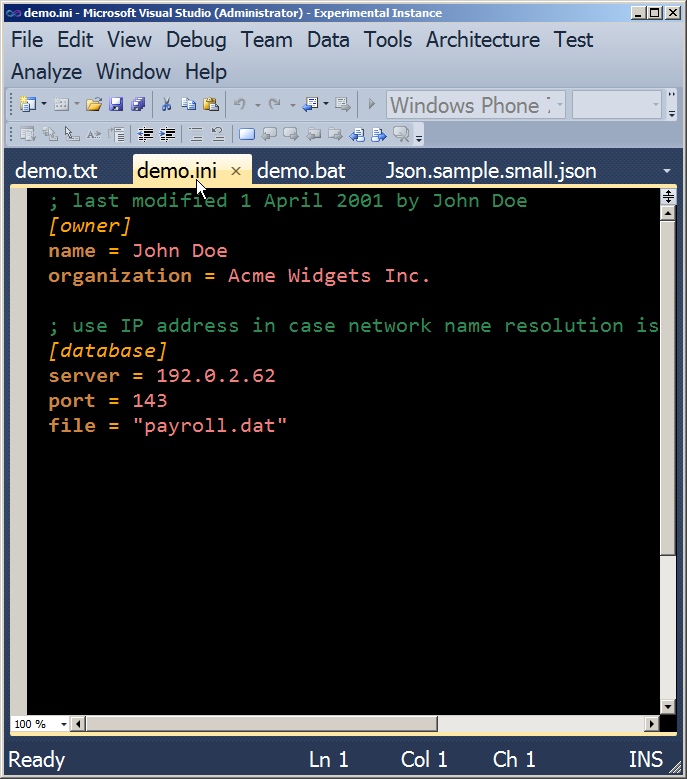
Task: Open the Debug menu
Action: point(196,40)
